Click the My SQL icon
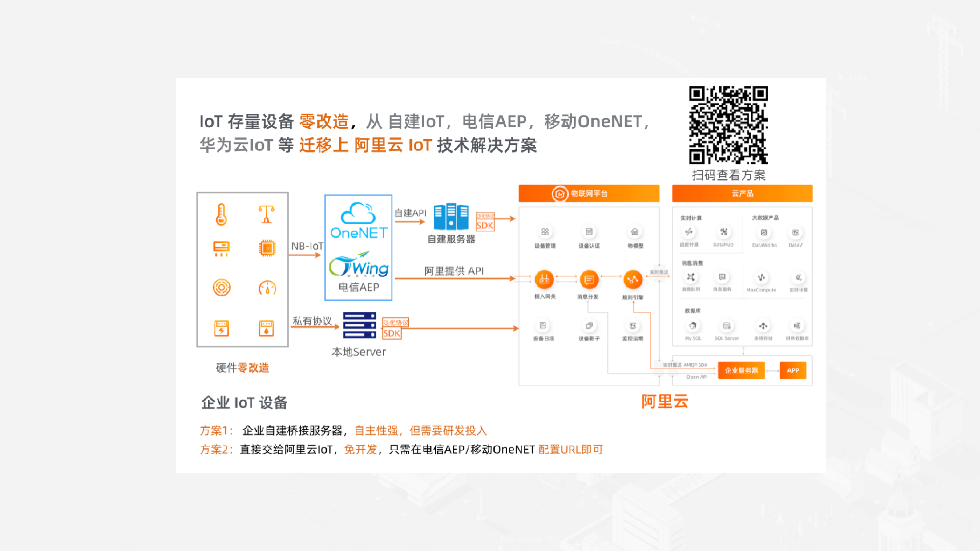Screen dimensions: 980x551 (x=693, y=325)
